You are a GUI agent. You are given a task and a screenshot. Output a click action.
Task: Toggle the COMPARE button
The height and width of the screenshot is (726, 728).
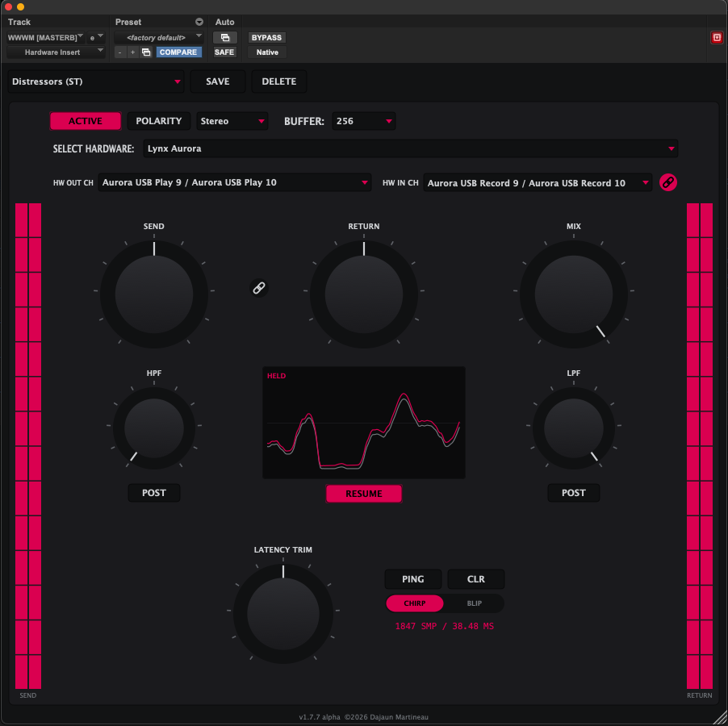pos(178,52)
